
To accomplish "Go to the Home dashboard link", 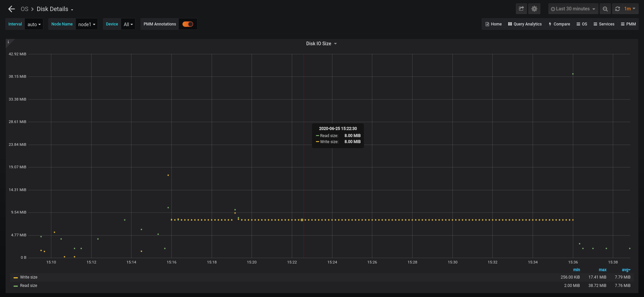I will click(x=493, y=24).
